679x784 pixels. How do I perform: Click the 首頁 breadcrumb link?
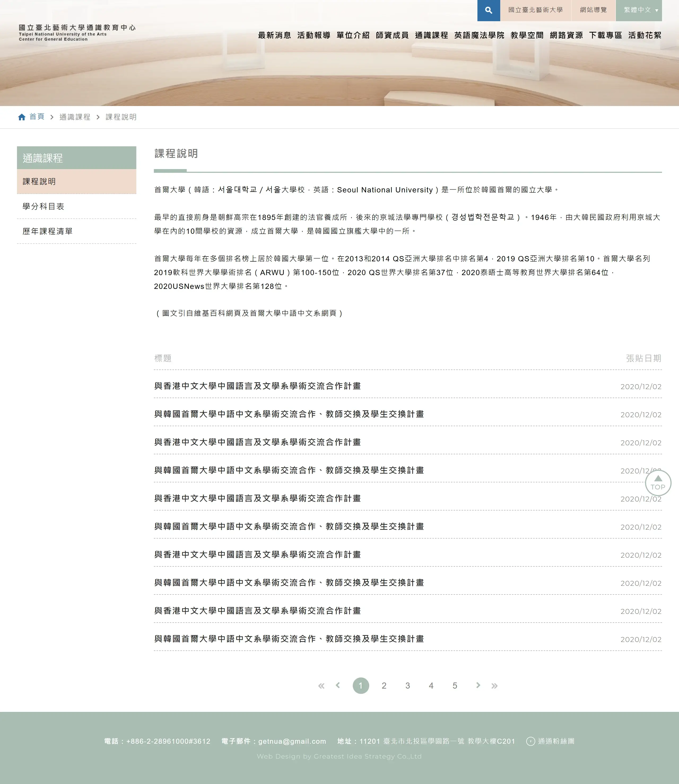pos(37,117)
